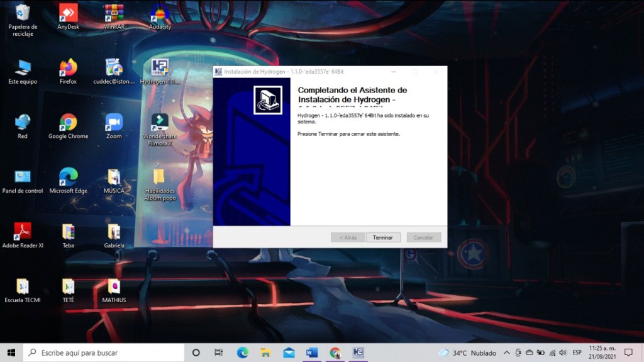Open Word from the taskbar
The height and width of the screenshot is (362, 644).
coord(312,353)
